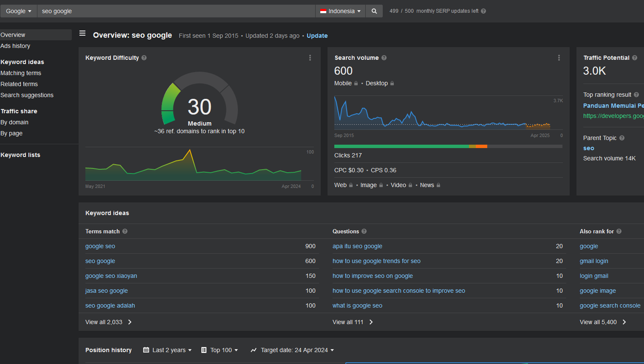
Task: Open seo google adalah keyword link
Action: click(x=110, y=305)
